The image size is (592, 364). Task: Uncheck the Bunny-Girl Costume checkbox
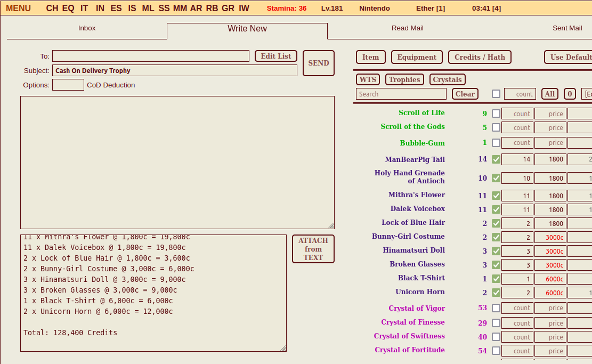(496, 237)
